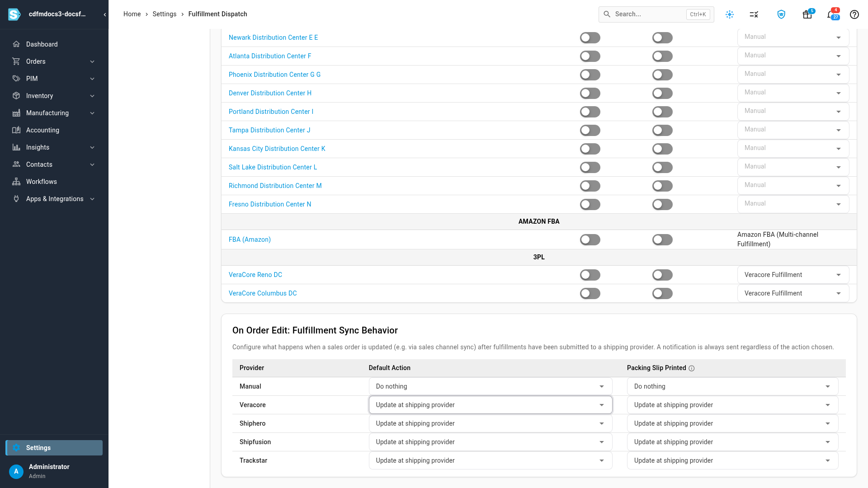Collapse the sidebar with the chevron arrow
This screenshot has width=868, height=488.
[x=105, y=14]
